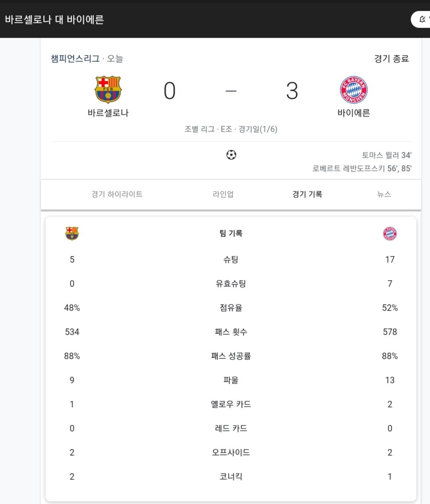Viewport: 430px width, 504px height.
Task: Click the 조별 리그 E조 match info
Action: (231, 129)
